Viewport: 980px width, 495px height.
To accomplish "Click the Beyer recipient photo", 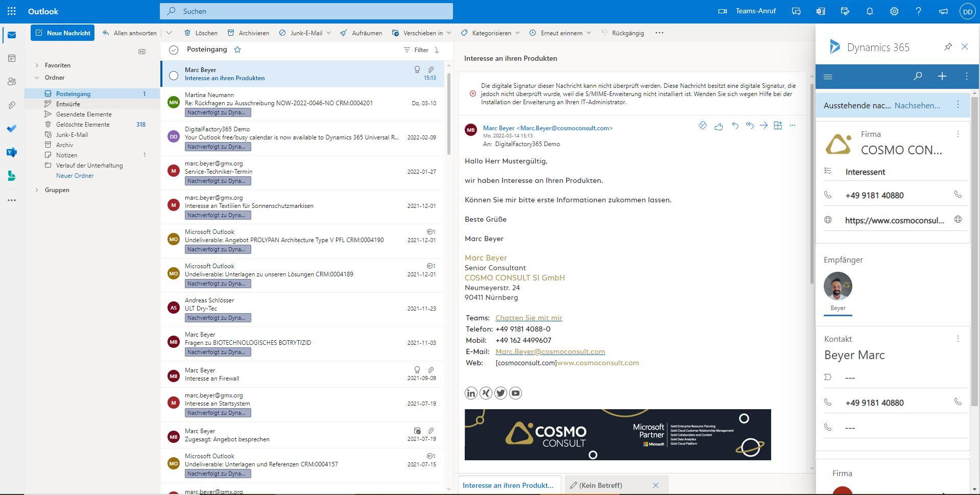I will click(838, 286).
